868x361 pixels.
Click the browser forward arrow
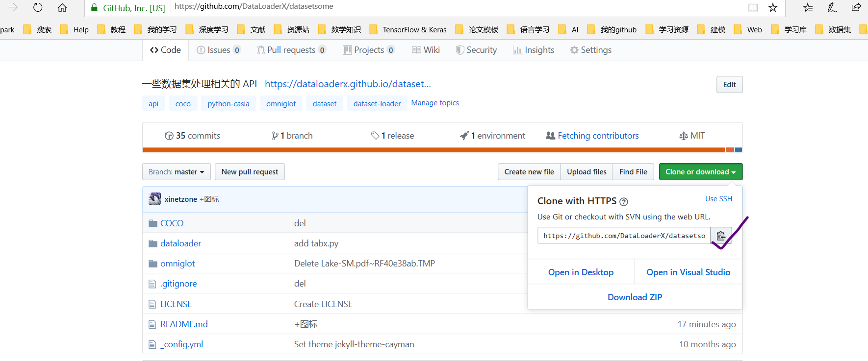13,7
